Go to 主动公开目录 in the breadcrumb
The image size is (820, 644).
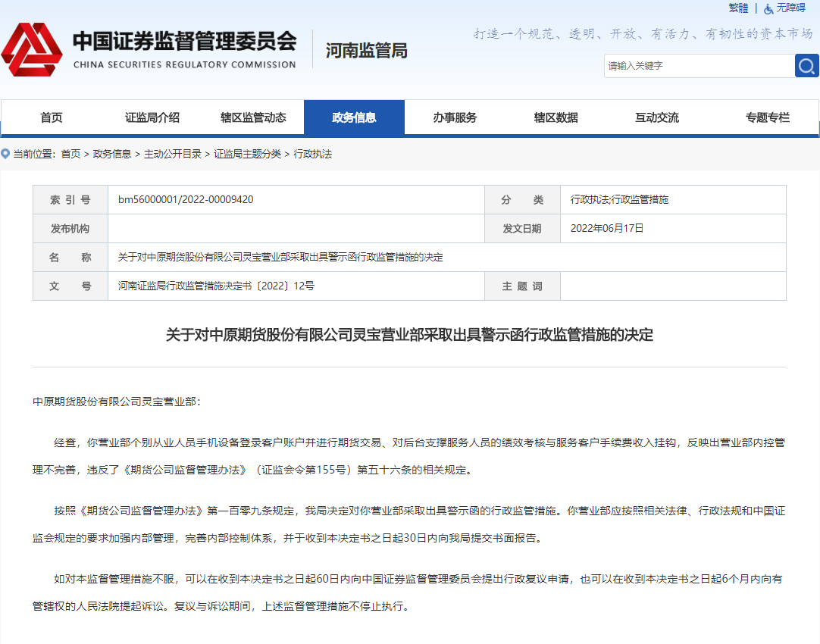point(173,154)
